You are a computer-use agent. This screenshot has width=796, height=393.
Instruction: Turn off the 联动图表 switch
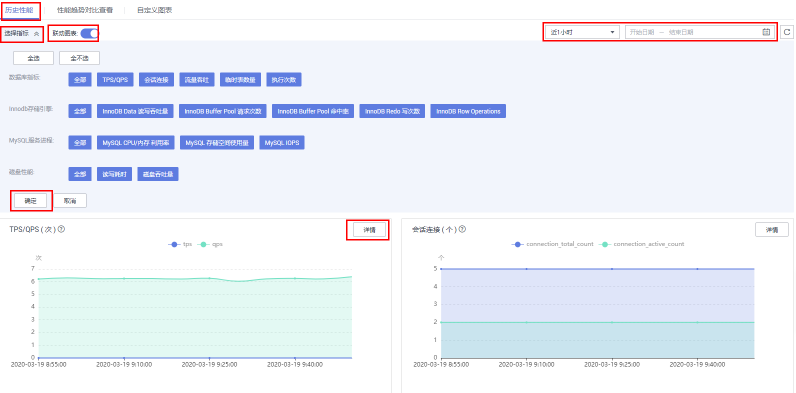(x=89, y=34)
